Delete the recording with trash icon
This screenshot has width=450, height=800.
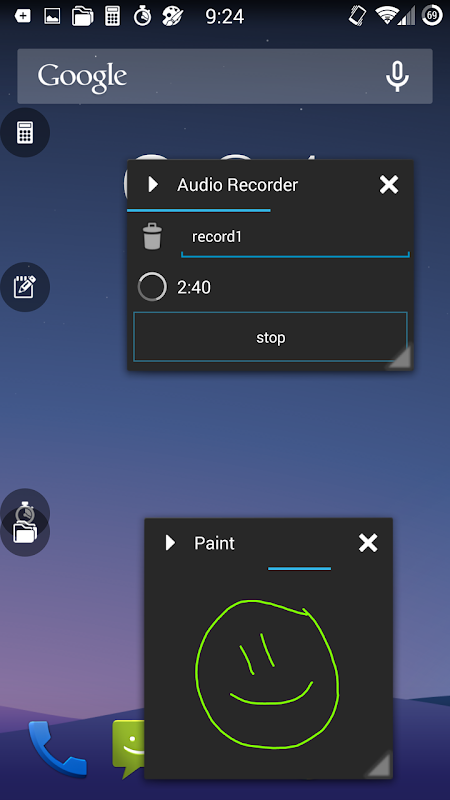[x=152, y=237]
